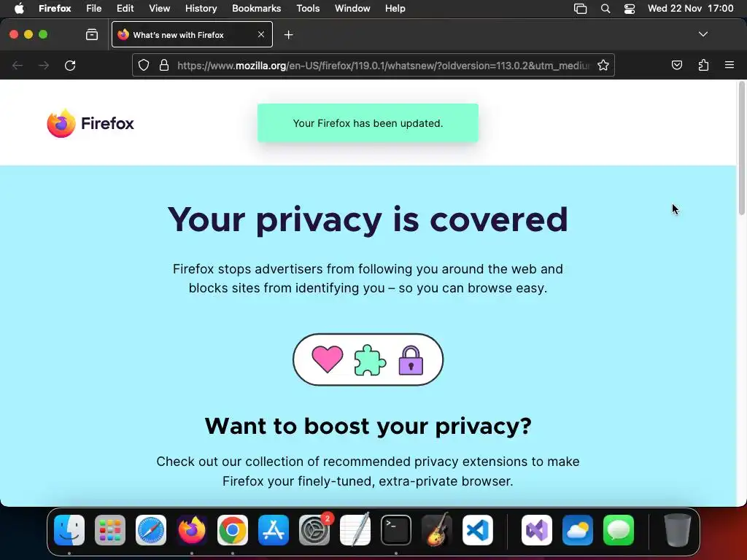Open the History menu
Viewport: 747px width, 560px height.
(201, 9)
